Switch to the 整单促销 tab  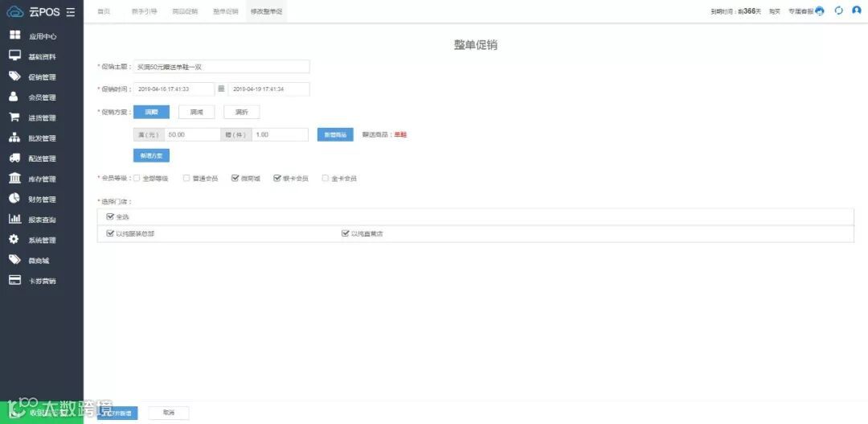pos(225,11)
